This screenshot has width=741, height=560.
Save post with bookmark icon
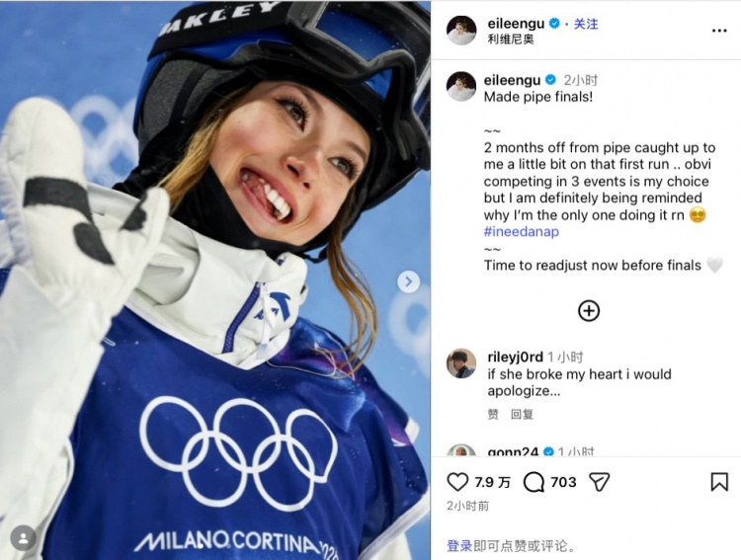pos(719,482)
